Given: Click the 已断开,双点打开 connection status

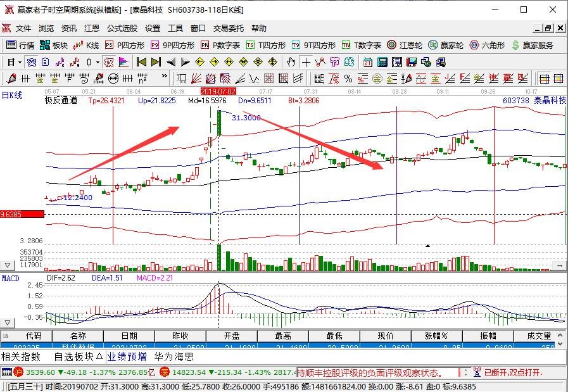Looking at the screenshot, I should coord(513,372).
